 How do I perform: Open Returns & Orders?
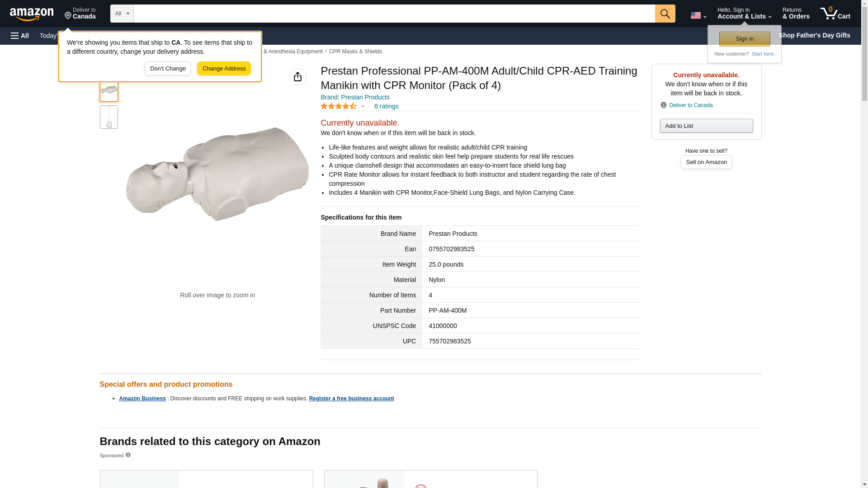796,14
